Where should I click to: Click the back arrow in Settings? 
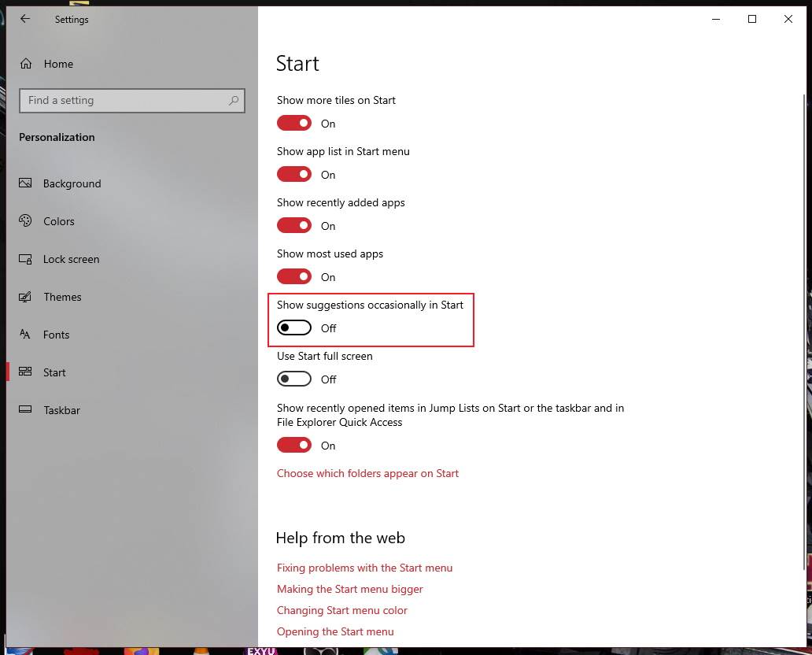click(24, 19)
